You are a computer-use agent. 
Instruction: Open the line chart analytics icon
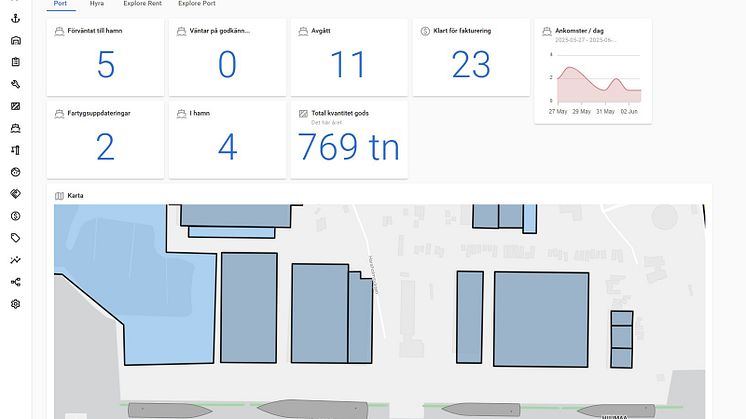click(x=16, y=260)
